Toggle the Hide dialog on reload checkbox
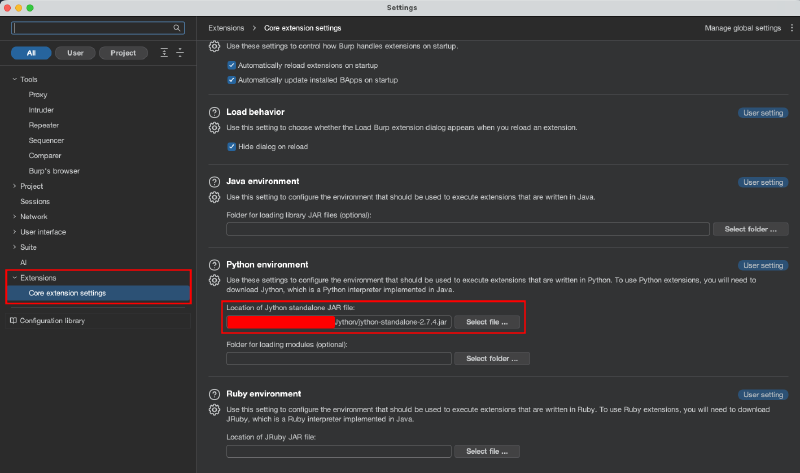The width and height of the screenshot is (800, 473). pos(232,146)
